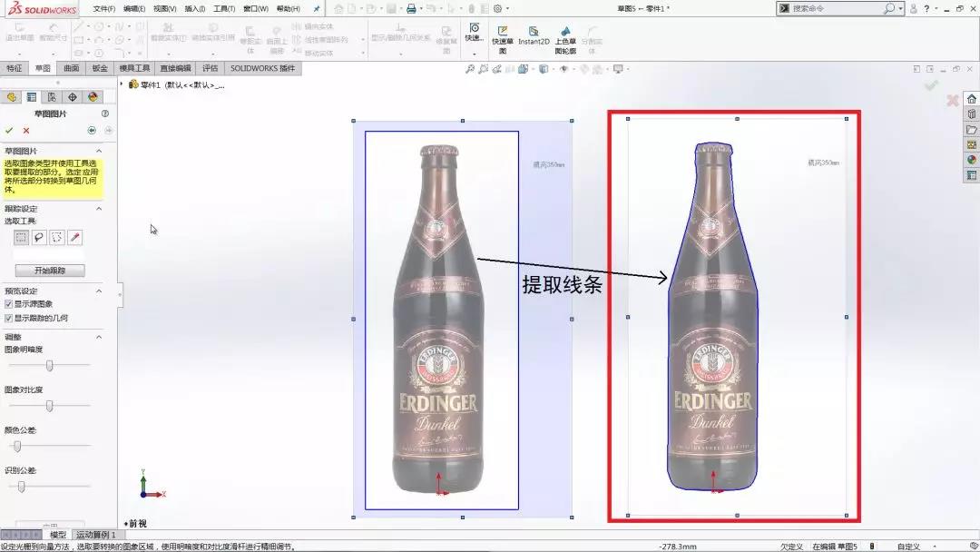Adjust the 图象明暗度 brightness slider
Image resolution: width=980 pixels, height=552 pixels.
[x=50, y=365]
